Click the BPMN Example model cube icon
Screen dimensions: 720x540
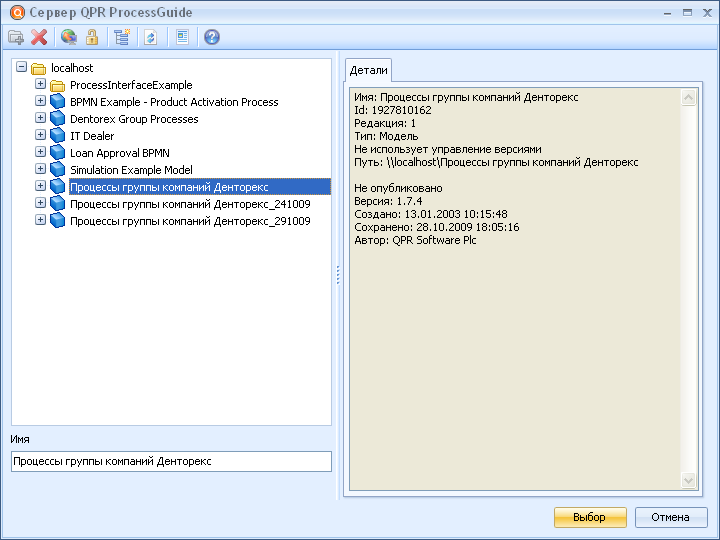pos(57,101)
